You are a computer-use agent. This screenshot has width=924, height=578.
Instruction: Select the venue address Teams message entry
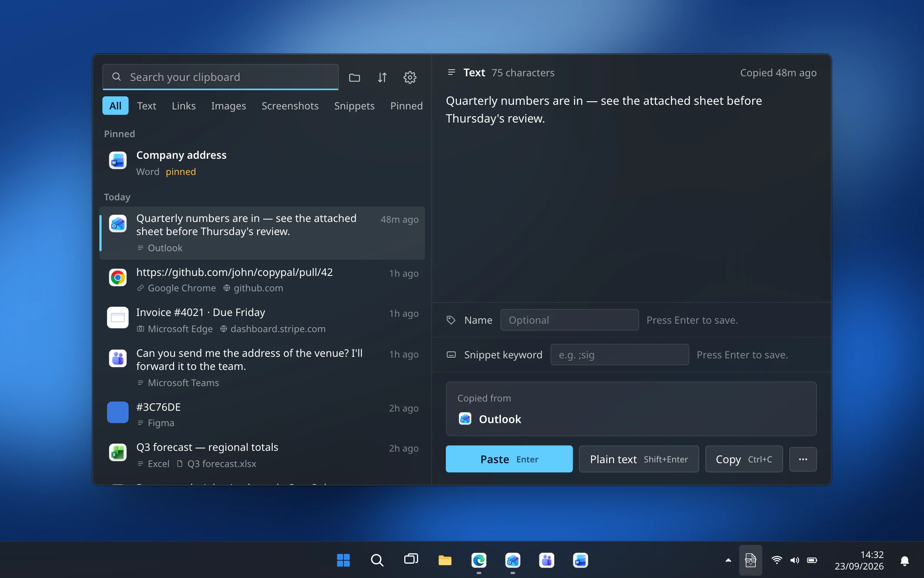[x=262, y=368]
